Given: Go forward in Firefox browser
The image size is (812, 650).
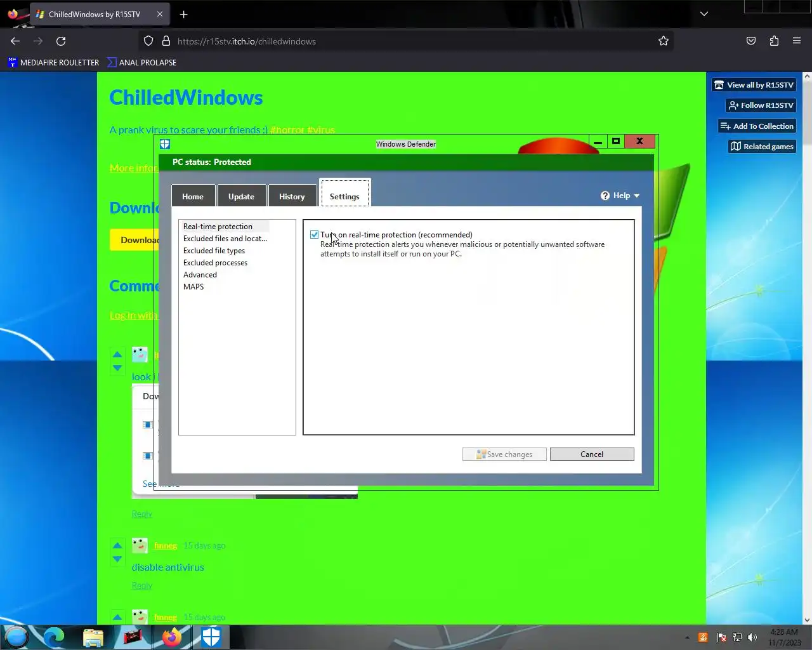Looking at the screenshot, I should (38, 41).
